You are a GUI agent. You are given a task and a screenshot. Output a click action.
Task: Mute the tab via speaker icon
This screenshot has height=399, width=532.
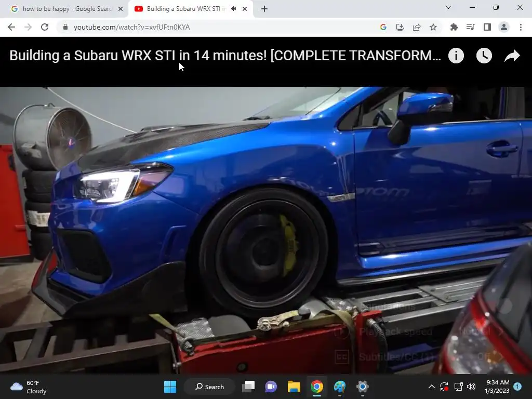click(x=233, y=9)
